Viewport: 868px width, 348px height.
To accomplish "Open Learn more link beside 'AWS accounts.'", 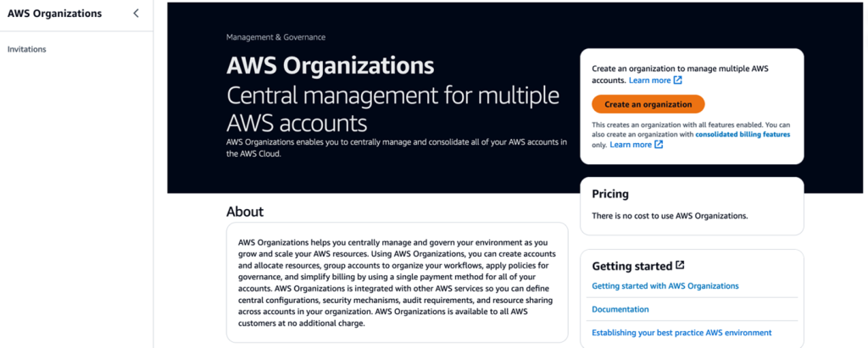I will 649,80.
